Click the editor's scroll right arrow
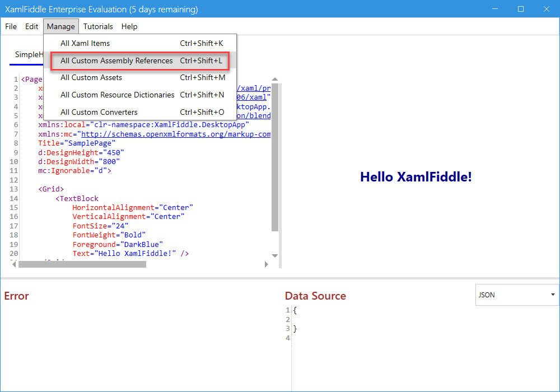The image size is (560, 392). tap(266, 264)
